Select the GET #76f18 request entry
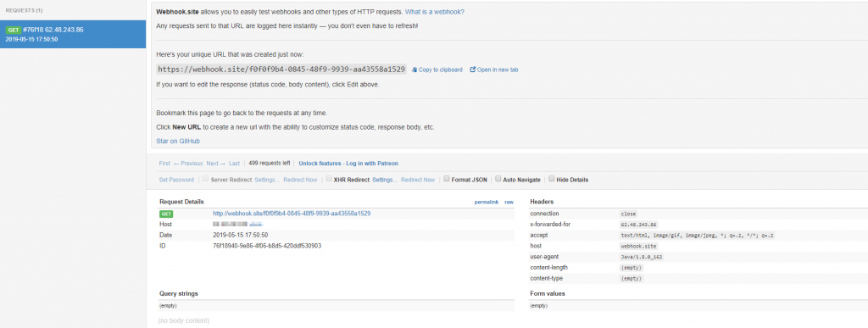The width and height of the screenshot is (868, 328). point(73,34)
